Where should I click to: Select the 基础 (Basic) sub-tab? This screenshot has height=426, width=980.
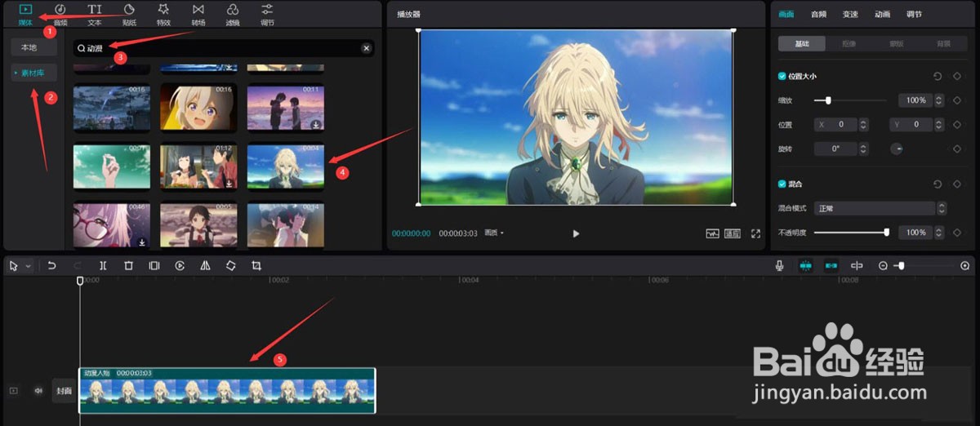point(802,43)
